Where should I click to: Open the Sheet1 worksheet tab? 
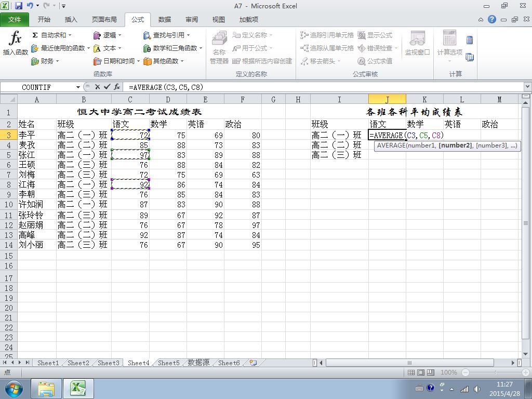pos(48,363)
